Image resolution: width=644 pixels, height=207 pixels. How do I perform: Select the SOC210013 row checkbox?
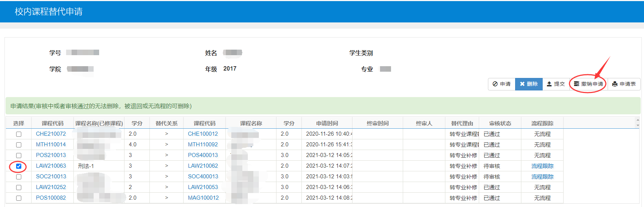19,177
